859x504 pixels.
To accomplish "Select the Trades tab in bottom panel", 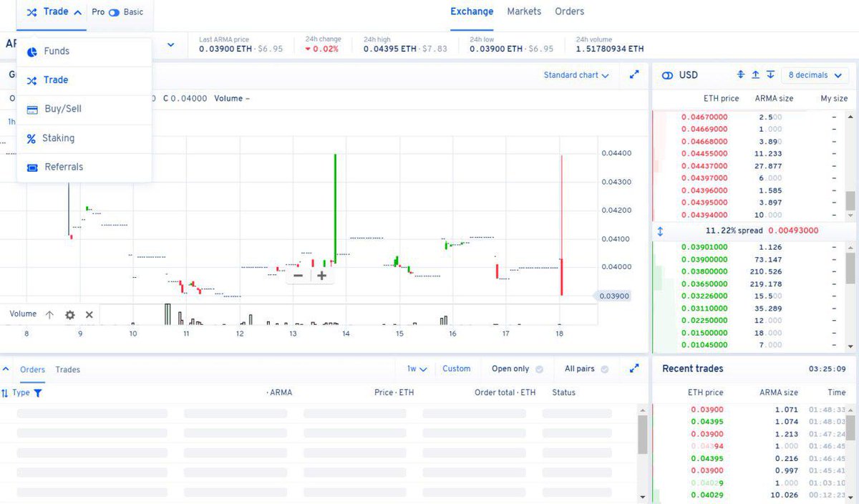I will pyautogui.click(x=68, y=369).
